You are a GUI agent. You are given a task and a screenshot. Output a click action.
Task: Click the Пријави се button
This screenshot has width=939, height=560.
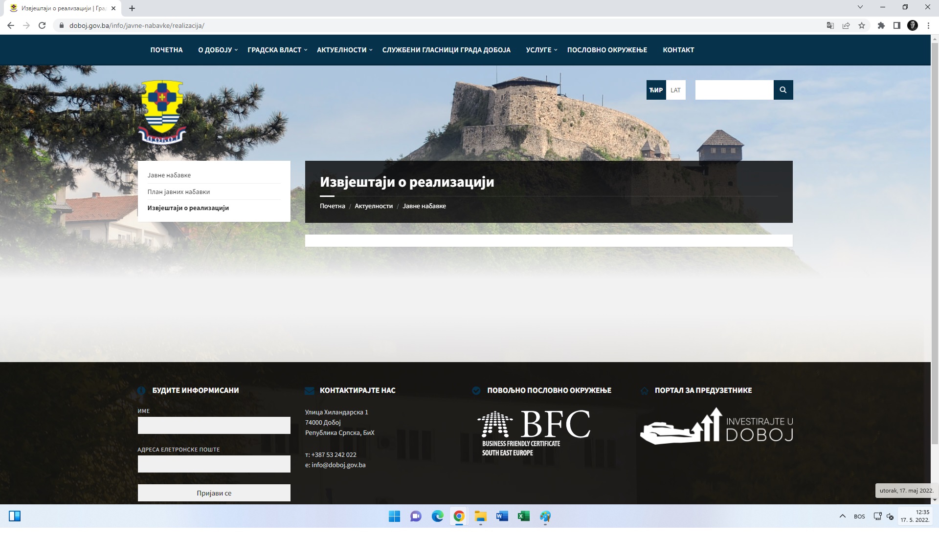click(214, 493)
